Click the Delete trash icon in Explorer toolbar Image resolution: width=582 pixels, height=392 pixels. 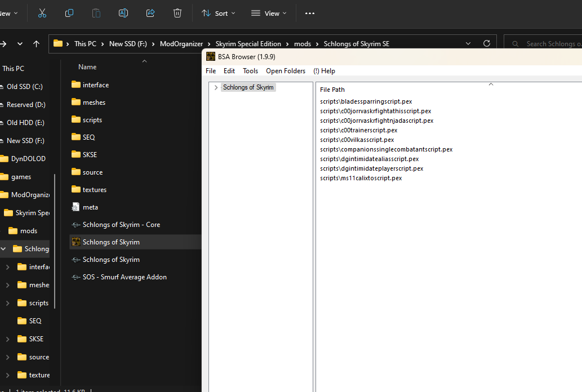click(x=177, y=14)
